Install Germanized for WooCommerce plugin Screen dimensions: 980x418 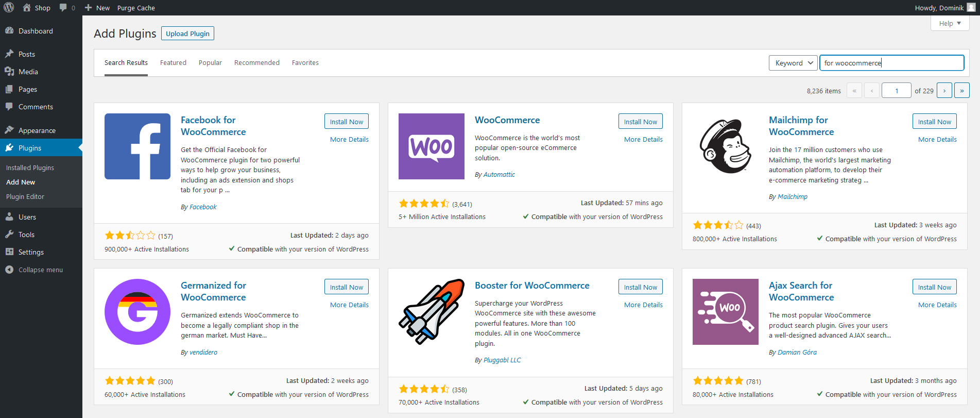(347, 287)
